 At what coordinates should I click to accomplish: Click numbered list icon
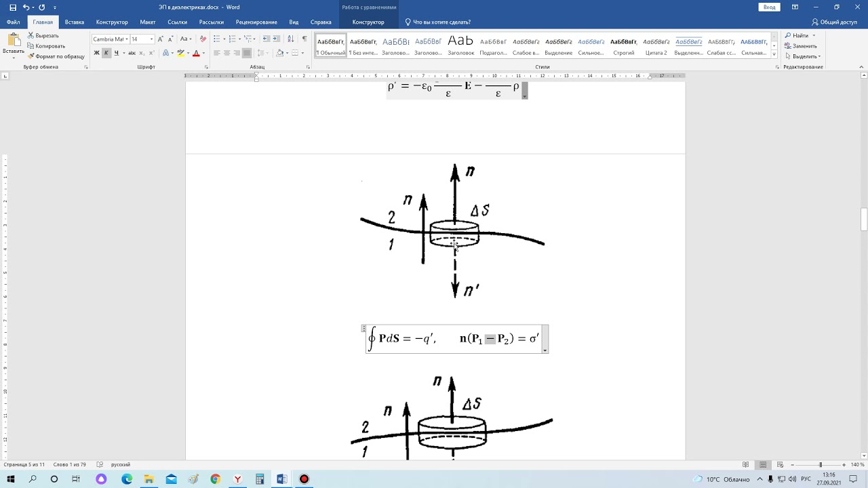coord(232,39)
